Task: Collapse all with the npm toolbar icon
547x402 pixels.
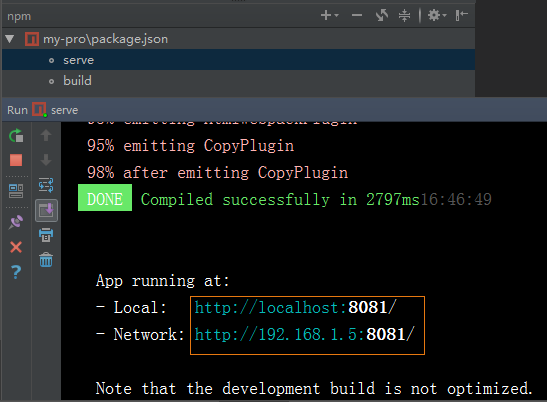Action: click(404, 15)
